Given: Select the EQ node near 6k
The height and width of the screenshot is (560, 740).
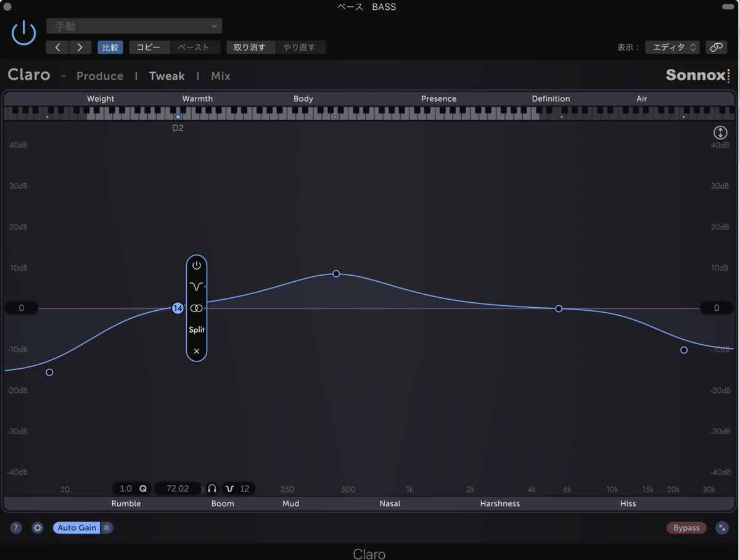Looking at the screenshot, I should coord(559,308).
